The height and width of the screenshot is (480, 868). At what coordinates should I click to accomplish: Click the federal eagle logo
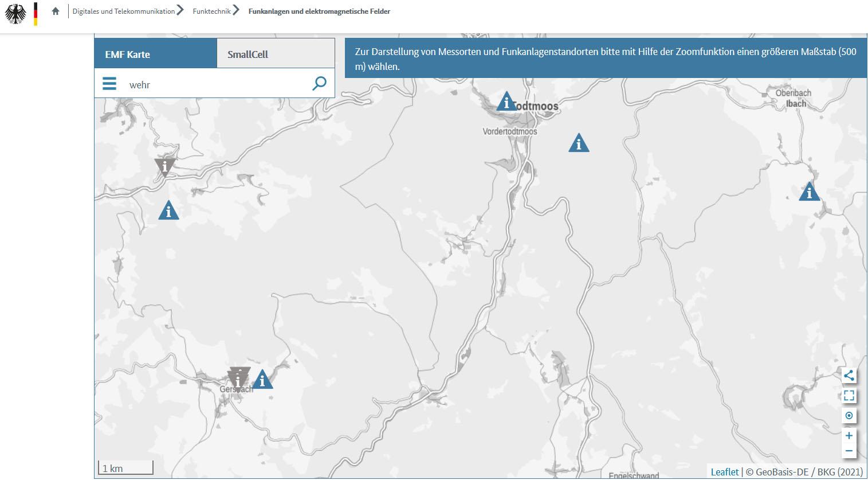tap(16, 14)
